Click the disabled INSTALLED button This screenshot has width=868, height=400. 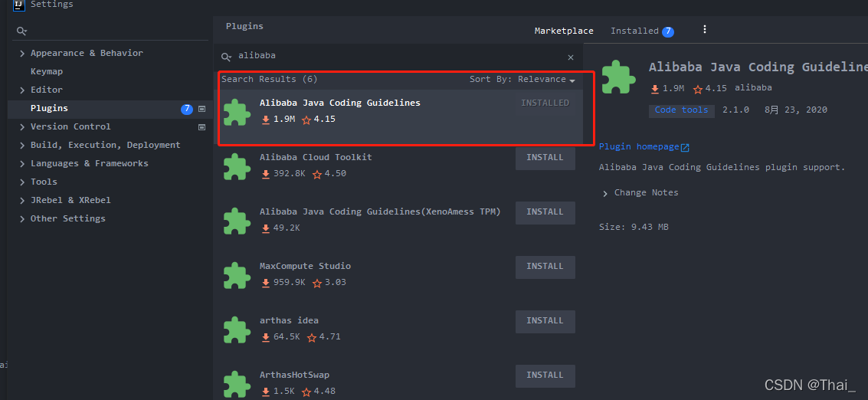[x=545, y=103]
